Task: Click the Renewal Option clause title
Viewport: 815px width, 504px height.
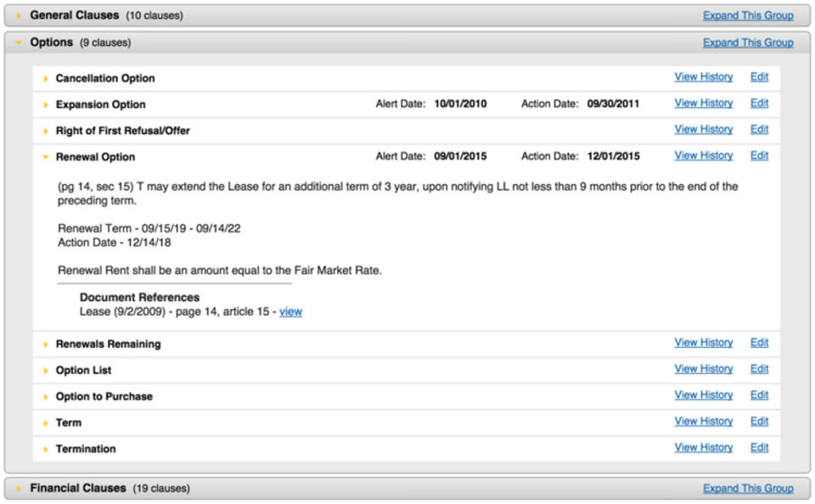Action: pos(96,157)
